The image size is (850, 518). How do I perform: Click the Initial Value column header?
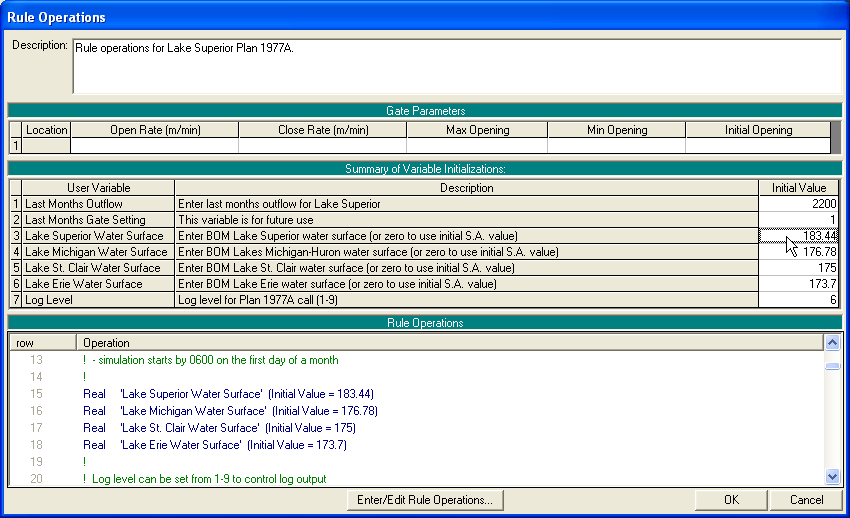(x=799, y=188)
